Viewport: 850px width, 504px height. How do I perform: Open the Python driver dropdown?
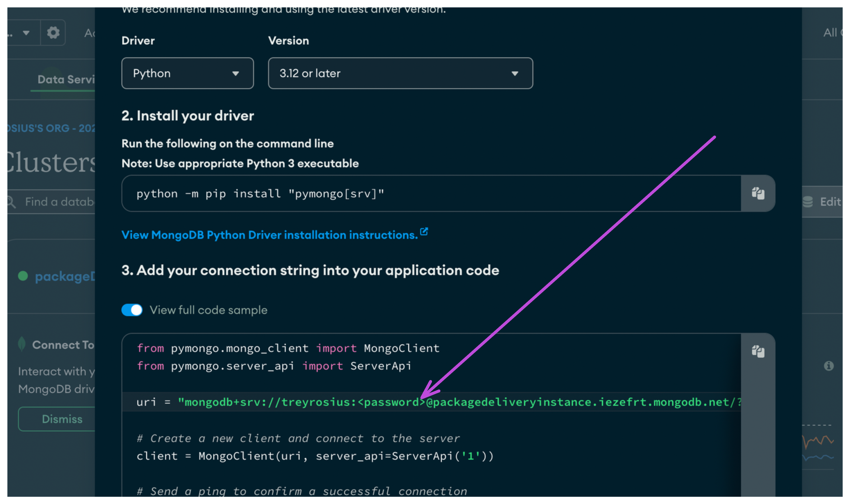point(187,73)
